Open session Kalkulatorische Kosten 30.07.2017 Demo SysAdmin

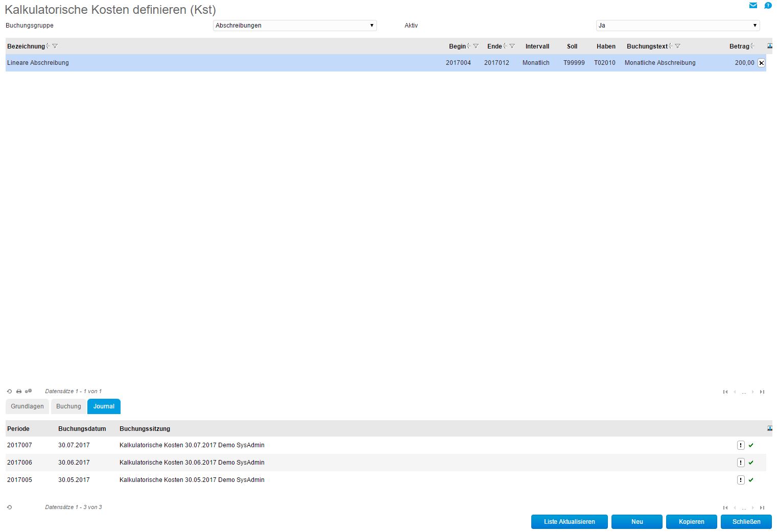pyautogui.click(x=192, y=445)
